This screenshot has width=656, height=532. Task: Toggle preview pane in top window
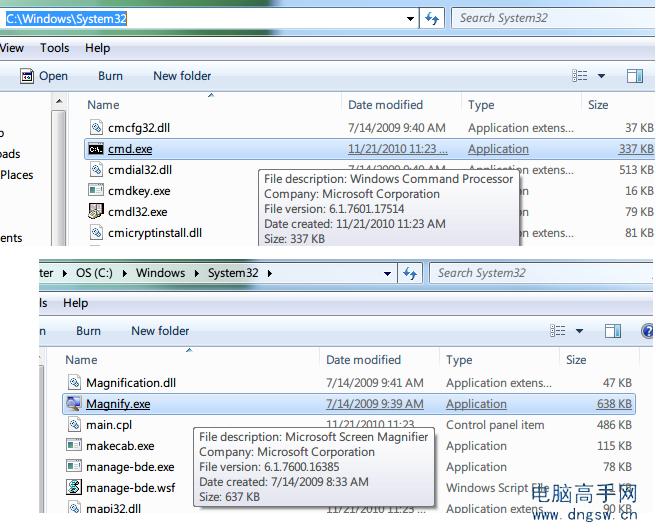click(x=635, y=76)
